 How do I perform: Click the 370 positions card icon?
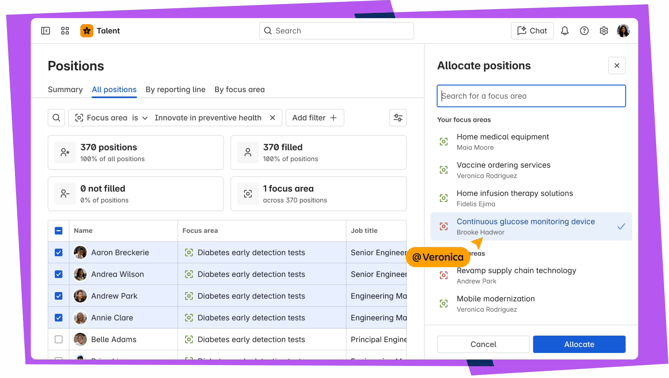pos(65,152)
